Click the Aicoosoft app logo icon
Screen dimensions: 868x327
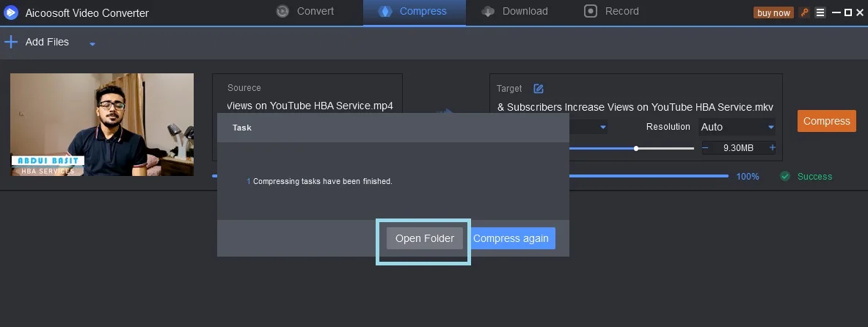click(10, 12)
